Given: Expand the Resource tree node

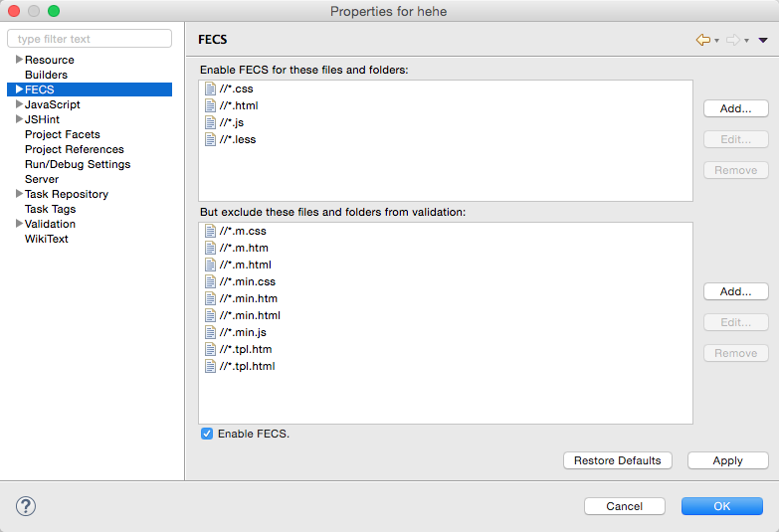Looking at the screenshot, I should 19,60.
